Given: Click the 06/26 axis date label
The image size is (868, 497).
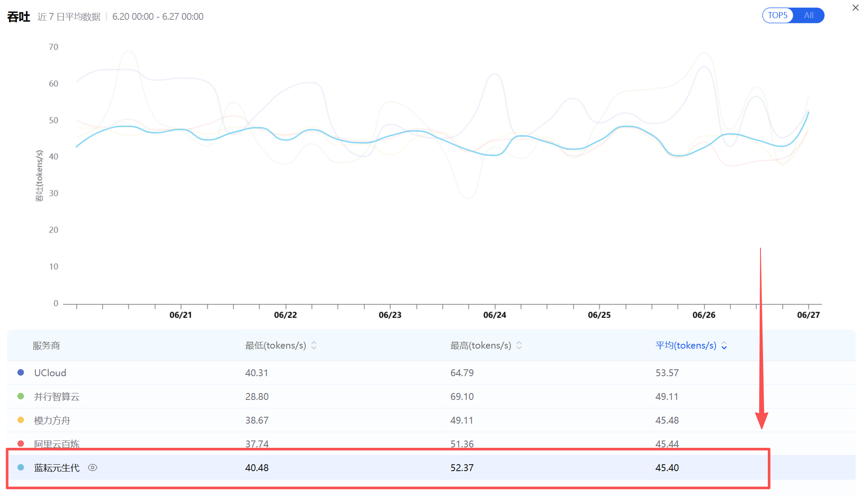Looking at the screenshot, I should [704, 315].
